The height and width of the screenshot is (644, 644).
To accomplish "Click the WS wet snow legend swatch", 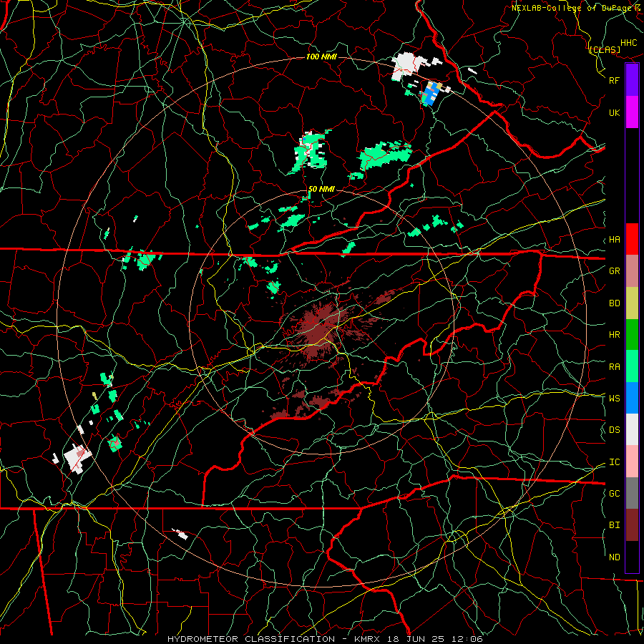I will (x=632, y=398).
